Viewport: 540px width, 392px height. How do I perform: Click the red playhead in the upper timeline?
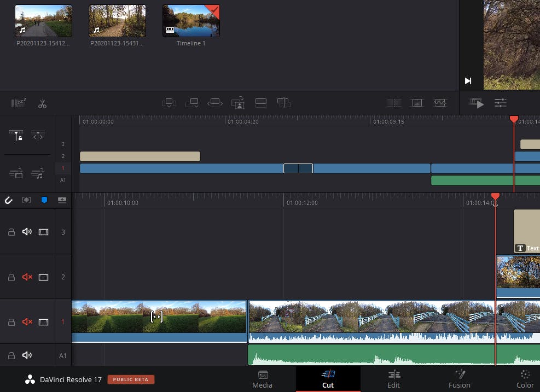click(x=514, y=119)
